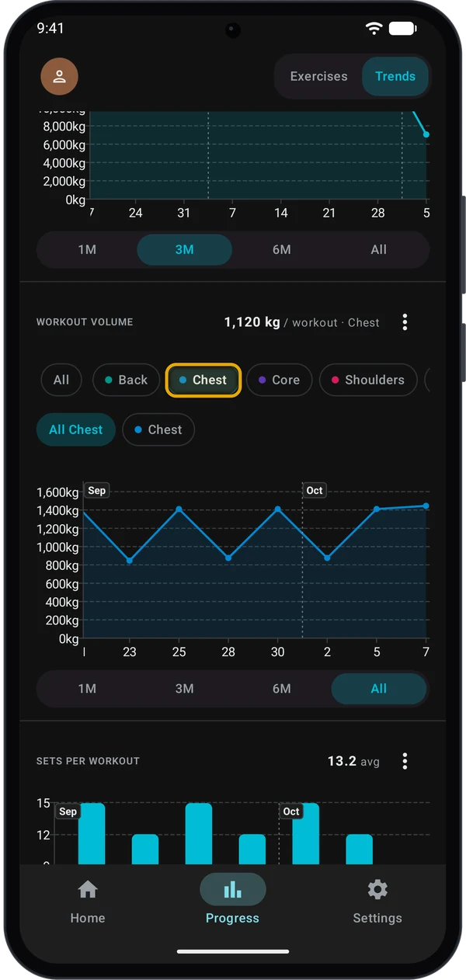The width and height of the screenshot is (466, 980).
Task: Open Progress chart icon in bottom navigation
Action: coord(232,890)
